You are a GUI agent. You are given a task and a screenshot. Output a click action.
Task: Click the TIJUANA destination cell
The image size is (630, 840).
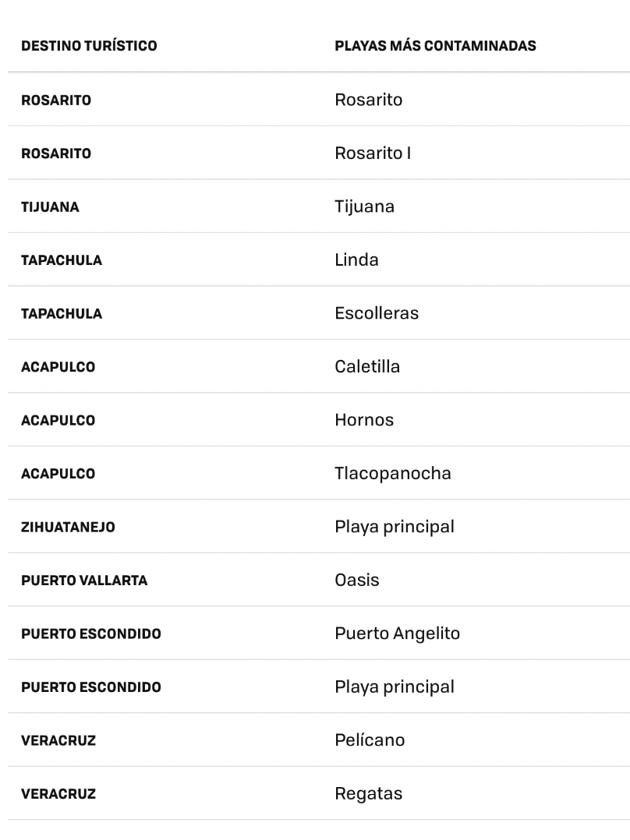(x=50, y=207)
